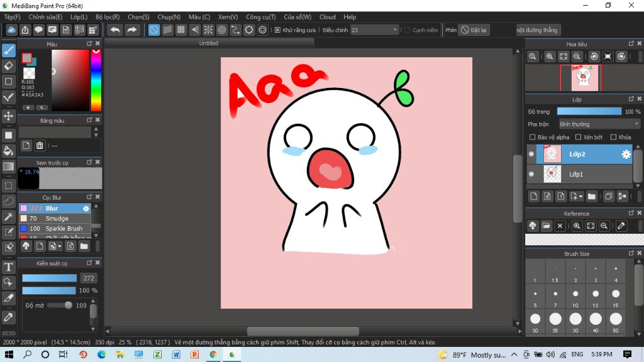Open Công cụ(T) menu

[261, 17]
